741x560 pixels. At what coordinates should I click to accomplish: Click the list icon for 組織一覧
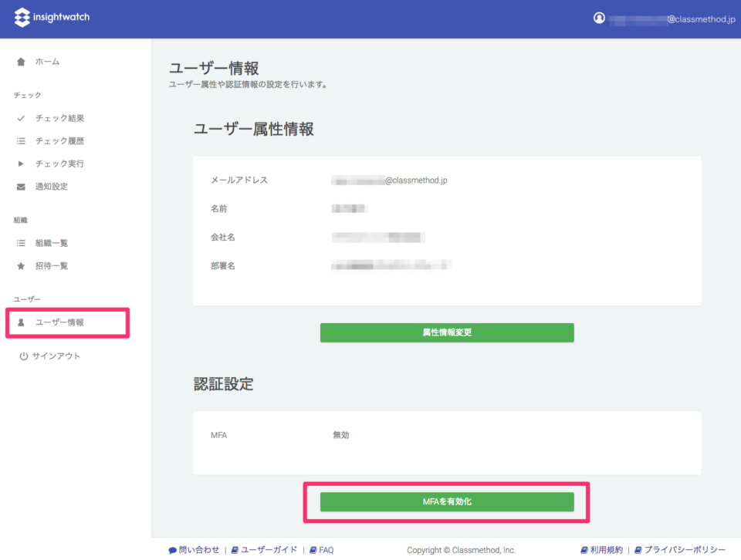[x=21, y=244]
